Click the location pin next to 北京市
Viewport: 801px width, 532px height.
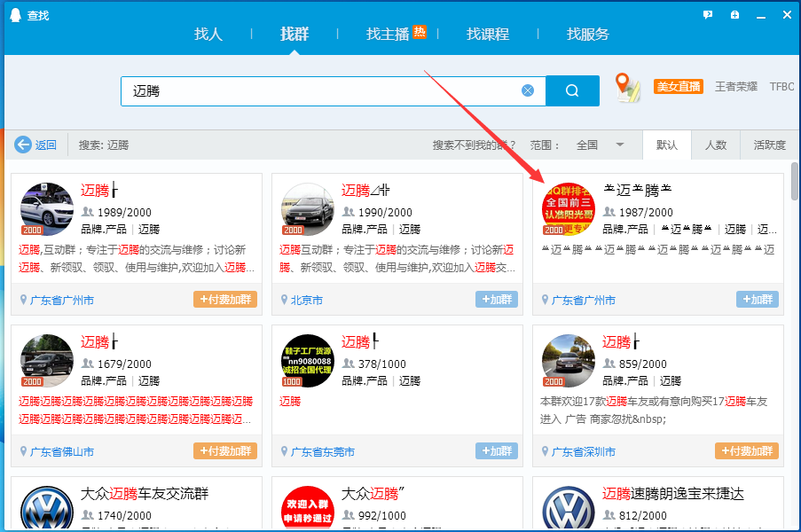[x=285, y=300]
